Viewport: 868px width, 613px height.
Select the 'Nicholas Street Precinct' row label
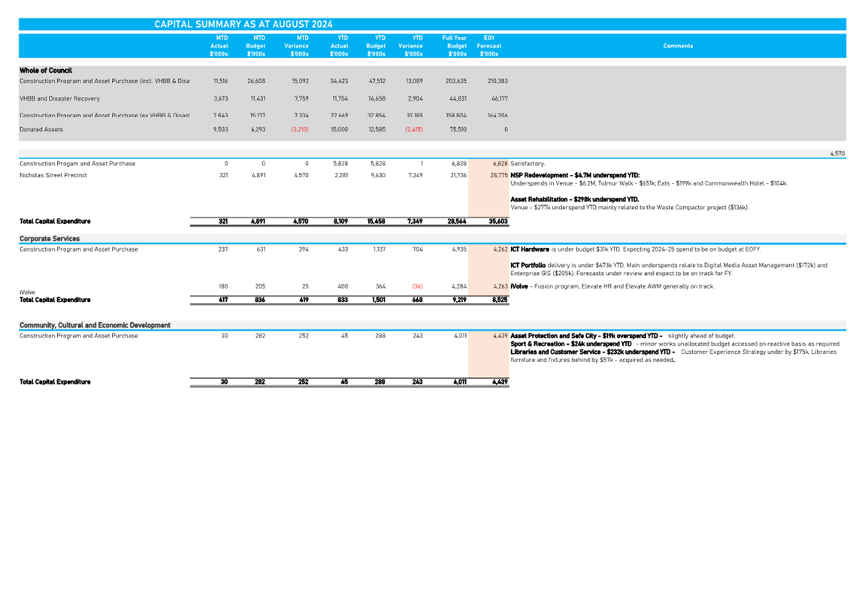tap(53, 175)
